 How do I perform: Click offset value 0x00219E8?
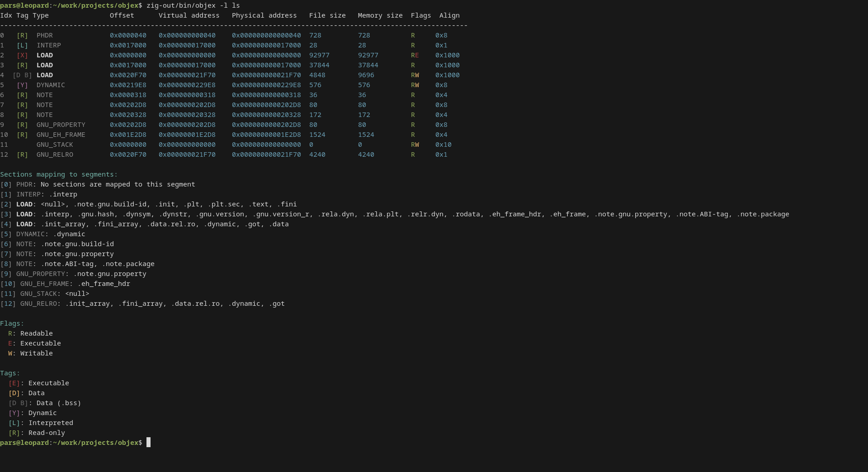128,85
